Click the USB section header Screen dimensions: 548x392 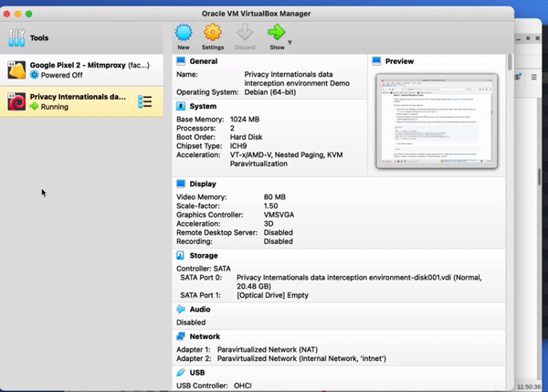tap(197, 373)
